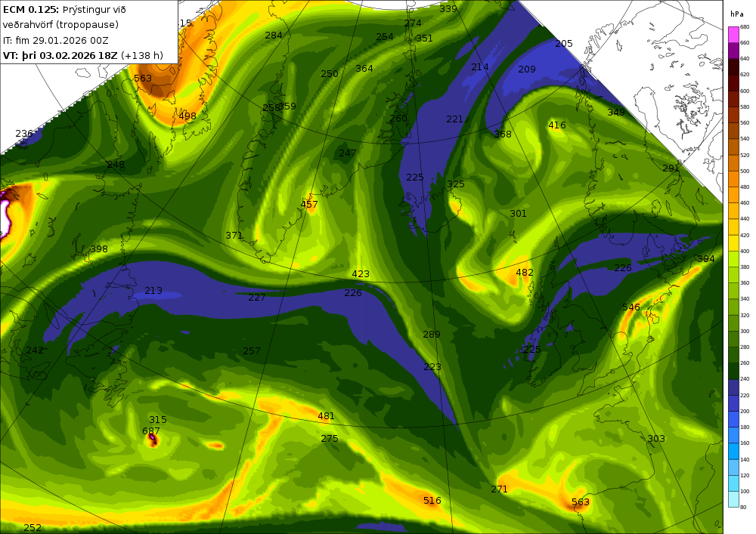Screen dimensions: 756x534
Task: Click map value 301
Action: point(519,213)
